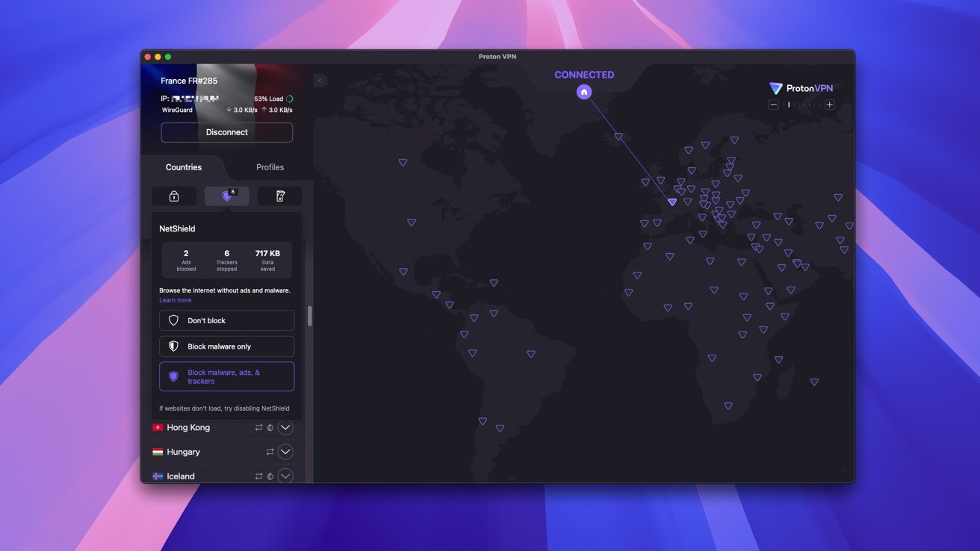Click the Tor onion icon for Iceland

[x=270, y=476]
